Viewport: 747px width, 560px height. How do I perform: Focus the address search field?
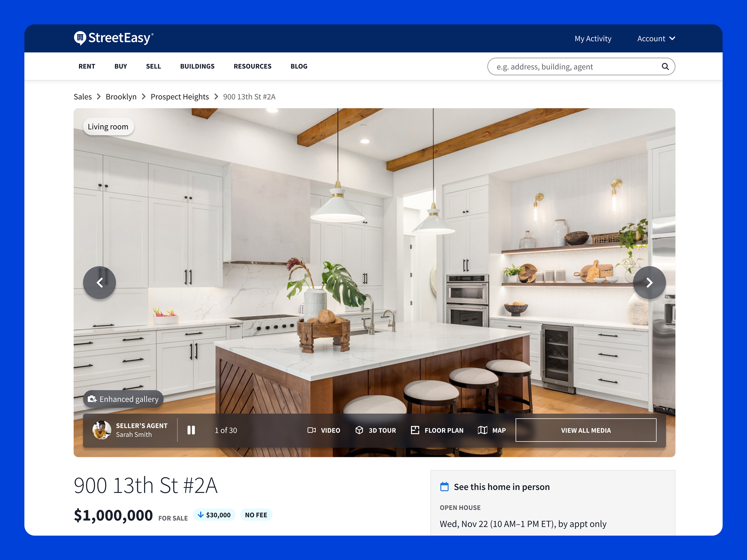(x=574, y=66)
